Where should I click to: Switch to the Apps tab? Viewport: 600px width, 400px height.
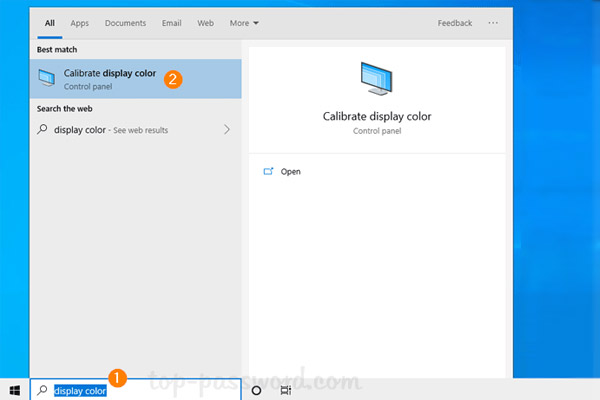pos(79,23)
